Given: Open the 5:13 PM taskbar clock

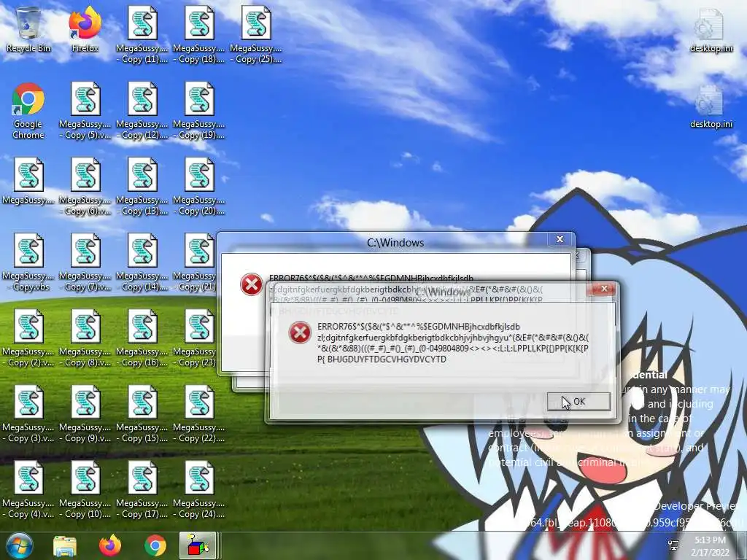Looking at the screenshot, I should 711,546.
